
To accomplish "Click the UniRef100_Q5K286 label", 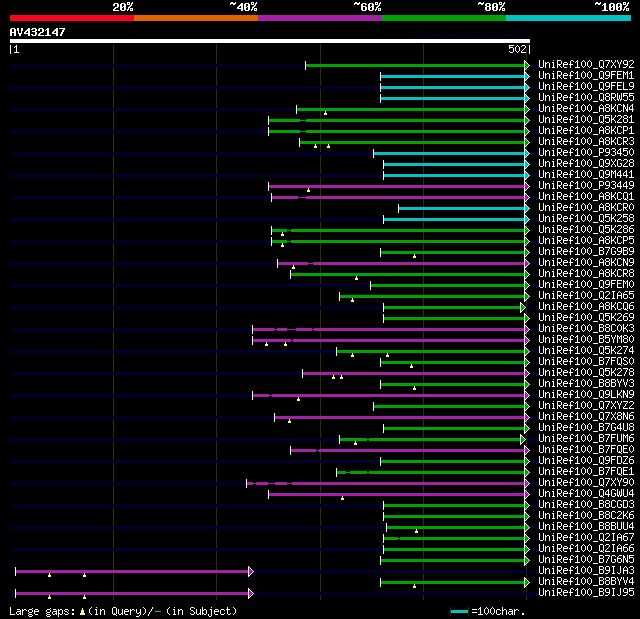I will 586,230.
